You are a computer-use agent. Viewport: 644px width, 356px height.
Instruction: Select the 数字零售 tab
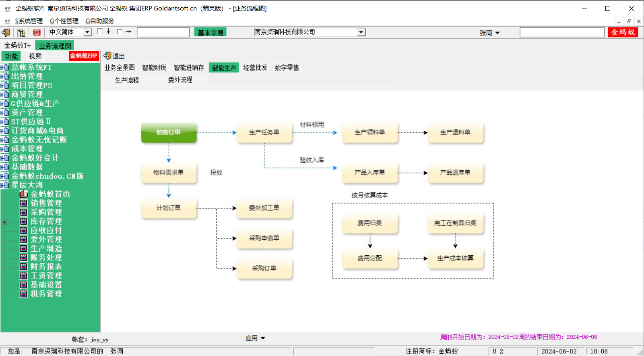287,68
